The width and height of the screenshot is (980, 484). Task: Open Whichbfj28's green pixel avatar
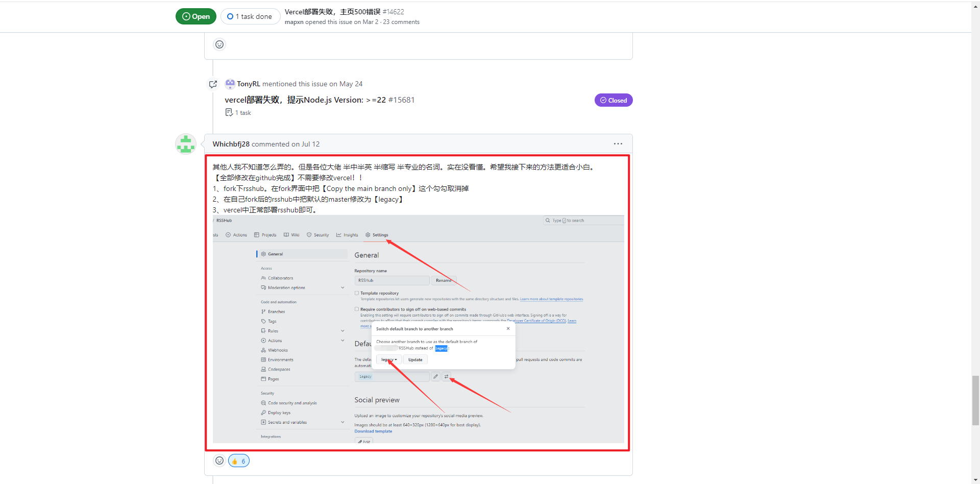click(x=186, y=144)
